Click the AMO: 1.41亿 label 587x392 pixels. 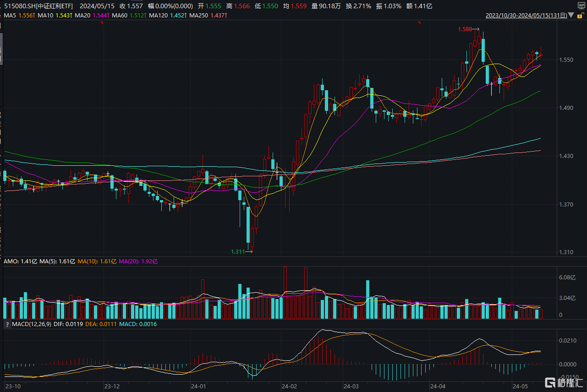pyautogui.click(x=20, y=261)
